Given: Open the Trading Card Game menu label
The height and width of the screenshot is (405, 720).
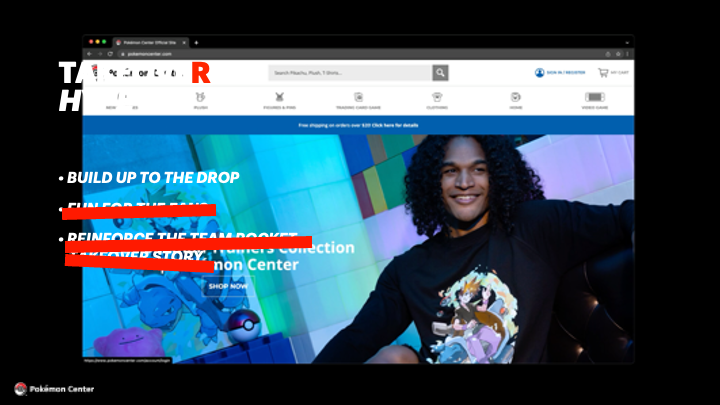Looking at the screenshot, I should tap(359, 107).
